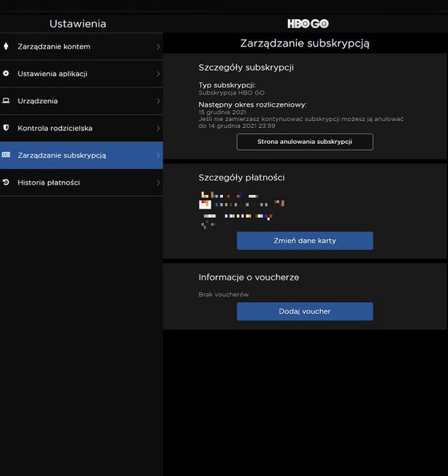
Task: Click the person icon beside Zarządzanie kontem
Action: 5,46
